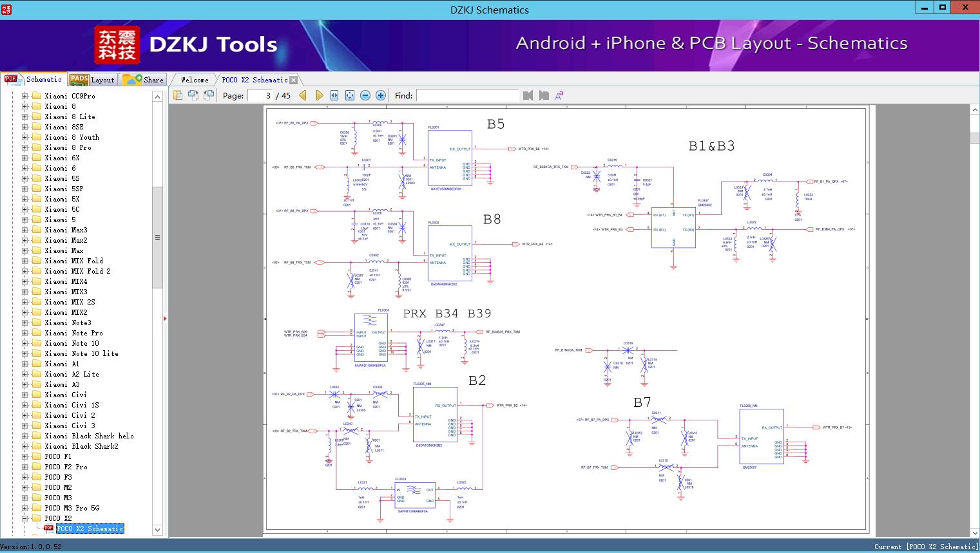This screenshot has width=980, height=553.
Task: Select Xiaomi 8 Youth tree item
Action: pyautogui.click(x=72, y=137)
